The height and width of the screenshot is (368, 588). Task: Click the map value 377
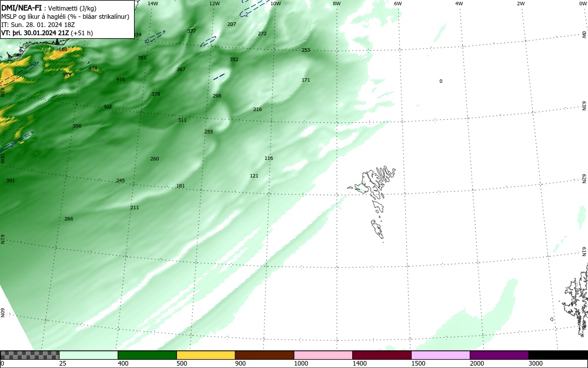pyautogui.click(x=192, y=31)
